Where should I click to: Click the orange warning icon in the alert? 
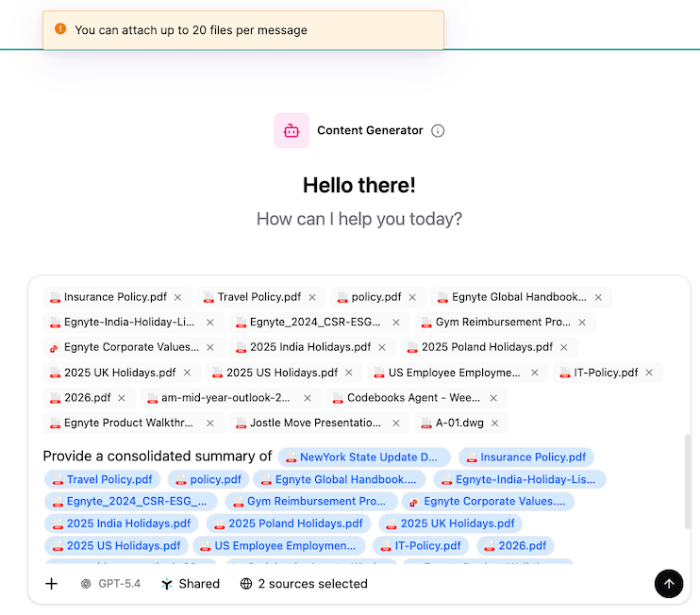[x=60, y=29]
